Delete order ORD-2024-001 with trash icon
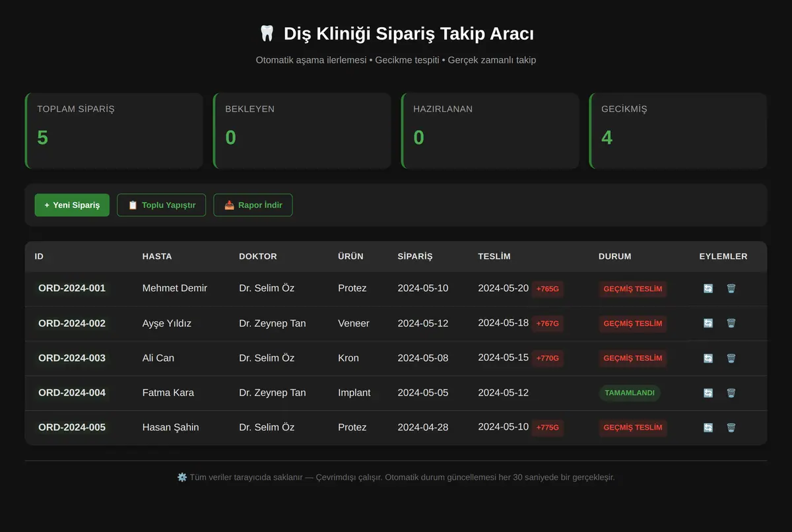792x532 pixels. click(x=731, y=288)
